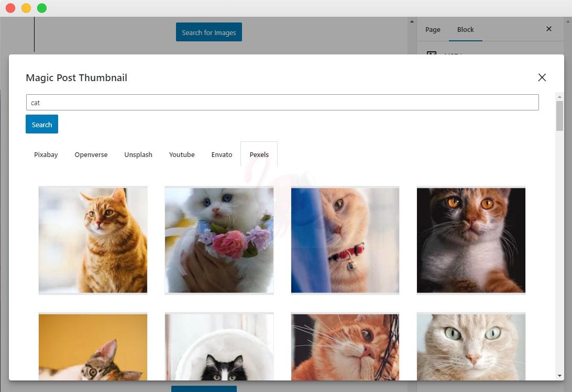This screenshot has width=572, height=392.
Task: Open the Page settings tab
Action: pyautogui.click(x=433, y=29)
